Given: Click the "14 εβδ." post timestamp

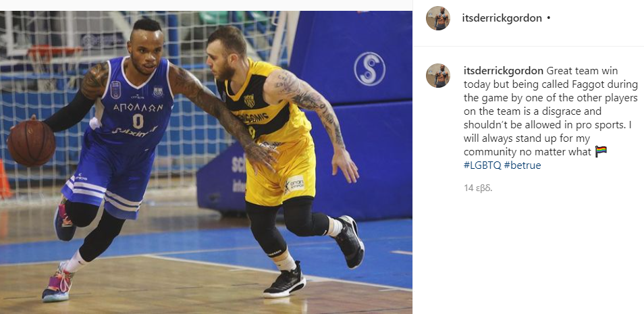Looking at the screenshot, I should click(x=478, y=188).
